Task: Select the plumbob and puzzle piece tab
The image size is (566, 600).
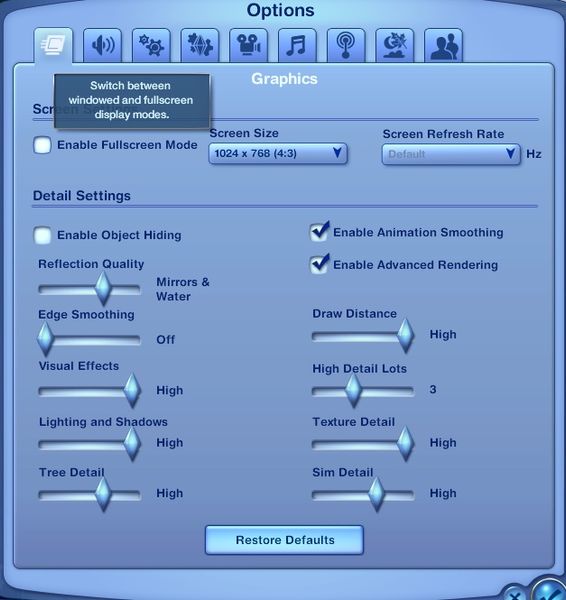Action: coord(200,45)
